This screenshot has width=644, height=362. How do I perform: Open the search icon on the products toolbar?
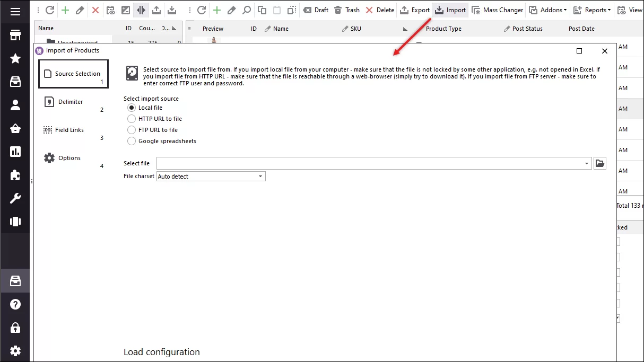click(247, 10)
